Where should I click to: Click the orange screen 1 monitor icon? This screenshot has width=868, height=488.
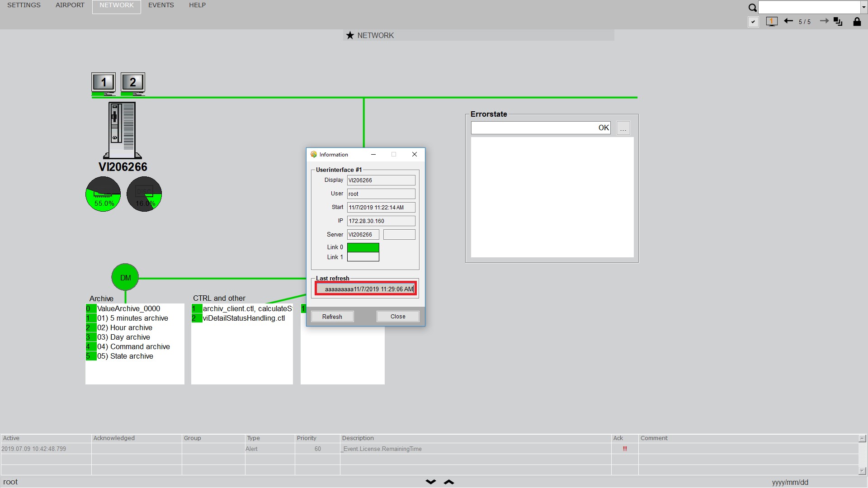click(x=772, y=22)
